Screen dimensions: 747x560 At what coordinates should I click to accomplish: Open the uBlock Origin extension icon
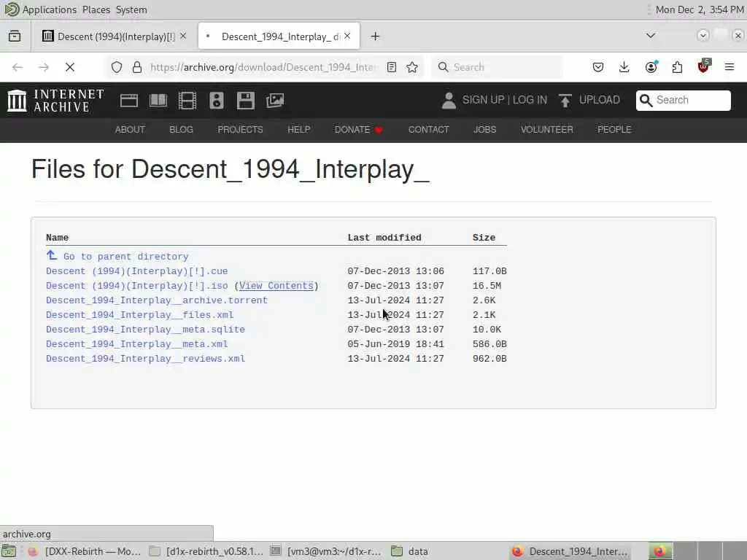point(704,66)
